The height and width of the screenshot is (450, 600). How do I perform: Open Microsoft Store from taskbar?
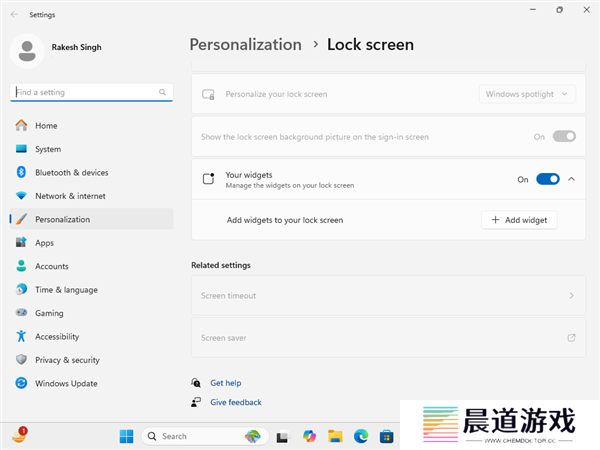point(386,436)
